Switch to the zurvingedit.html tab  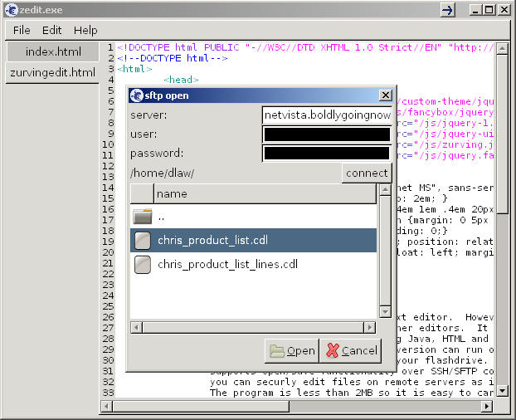[51, 73]
